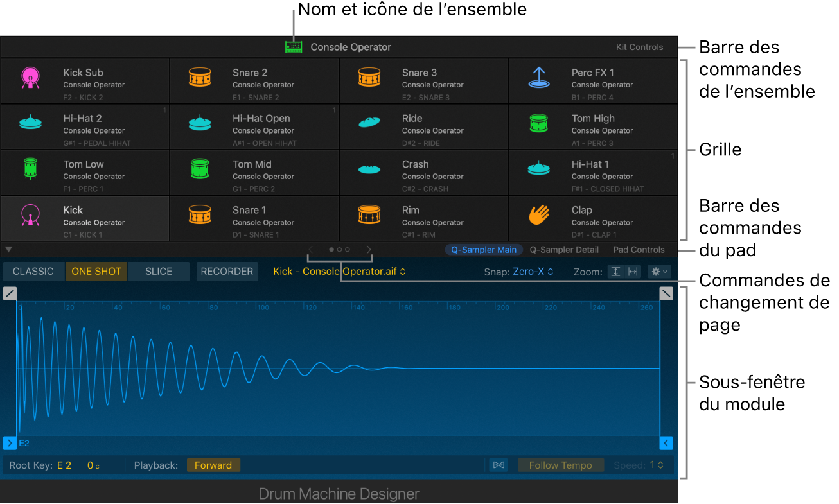Toggle Forward playback mode

pos(213,465)
